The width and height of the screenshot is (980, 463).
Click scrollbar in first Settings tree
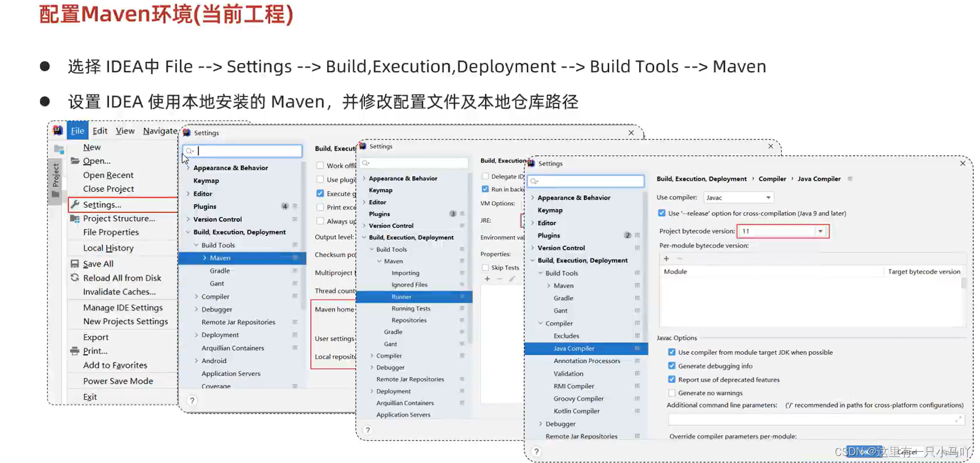click(304, 235)
